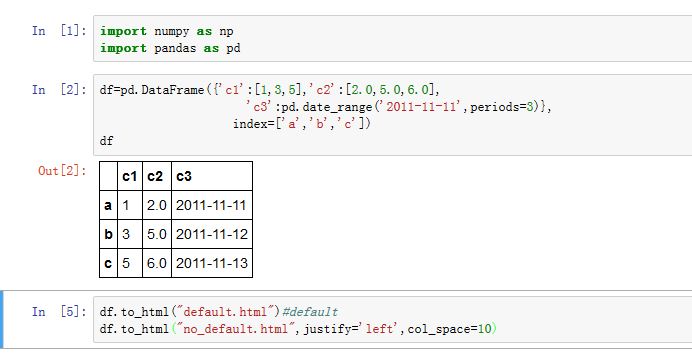
Task: Click the col_space=10 argument
Action: coord(449,329)
